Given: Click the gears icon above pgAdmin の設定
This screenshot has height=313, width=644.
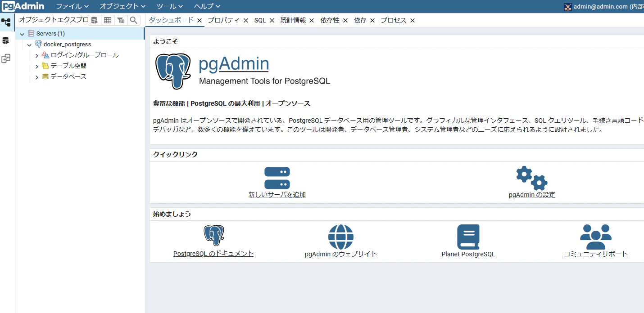Looking at the screenshot, I should coord(532,178).
